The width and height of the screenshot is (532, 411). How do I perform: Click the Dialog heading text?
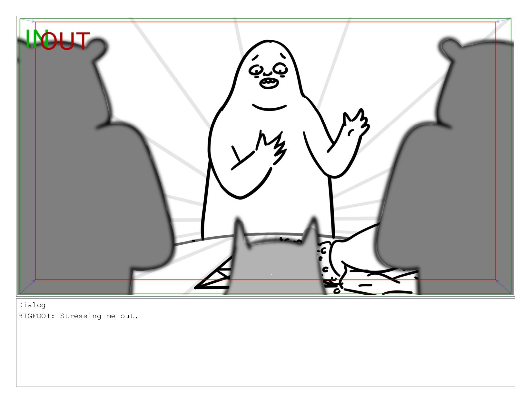coord(32,305)
